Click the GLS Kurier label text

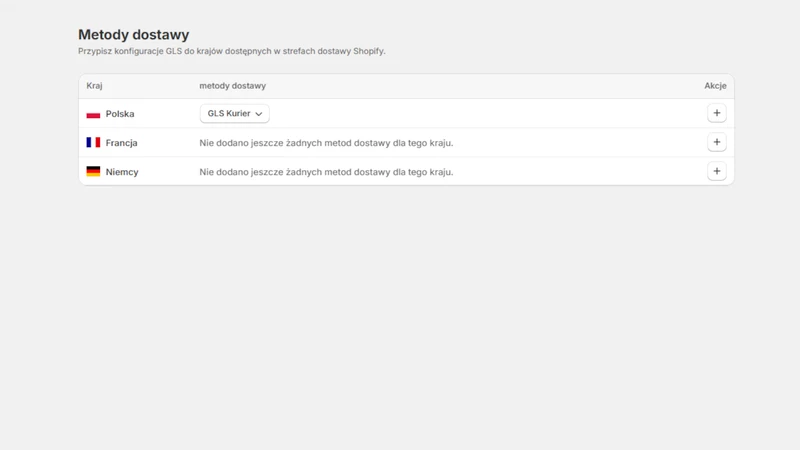(x=229, y=113)
